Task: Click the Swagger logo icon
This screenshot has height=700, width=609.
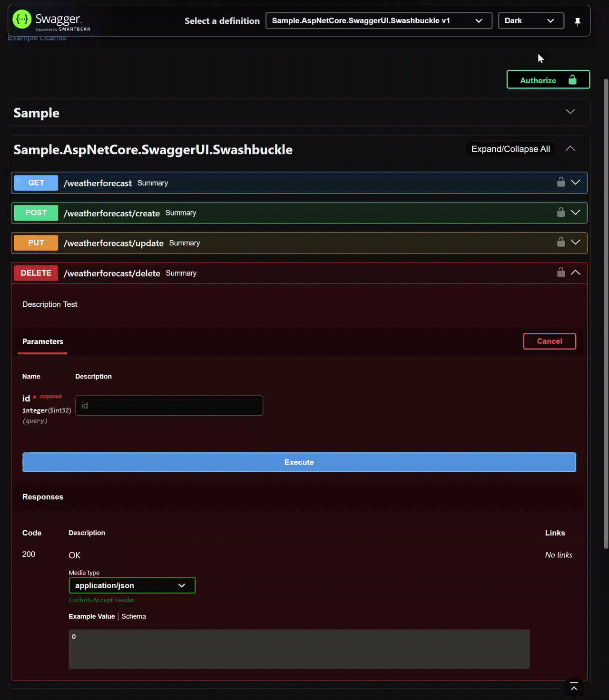Action: tap(22, 19)
